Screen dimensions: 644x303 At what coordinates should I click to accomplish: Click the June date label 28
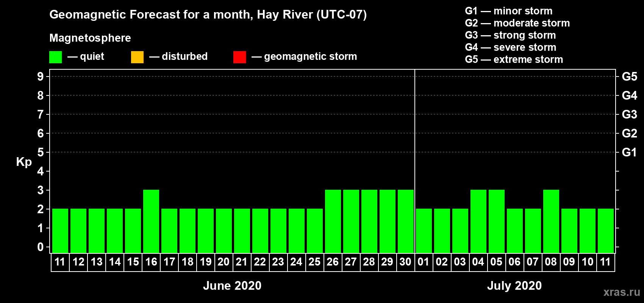(369, 262)
